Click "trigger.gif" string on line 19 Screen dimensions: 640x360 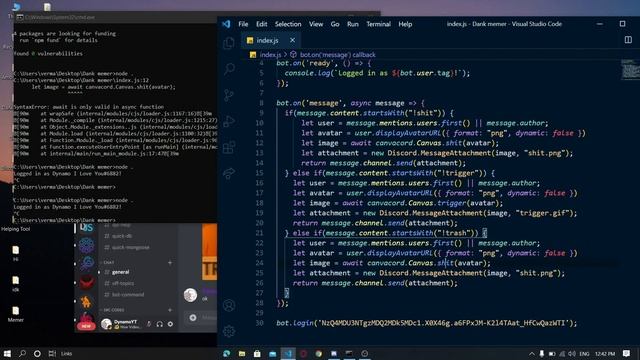542,213
